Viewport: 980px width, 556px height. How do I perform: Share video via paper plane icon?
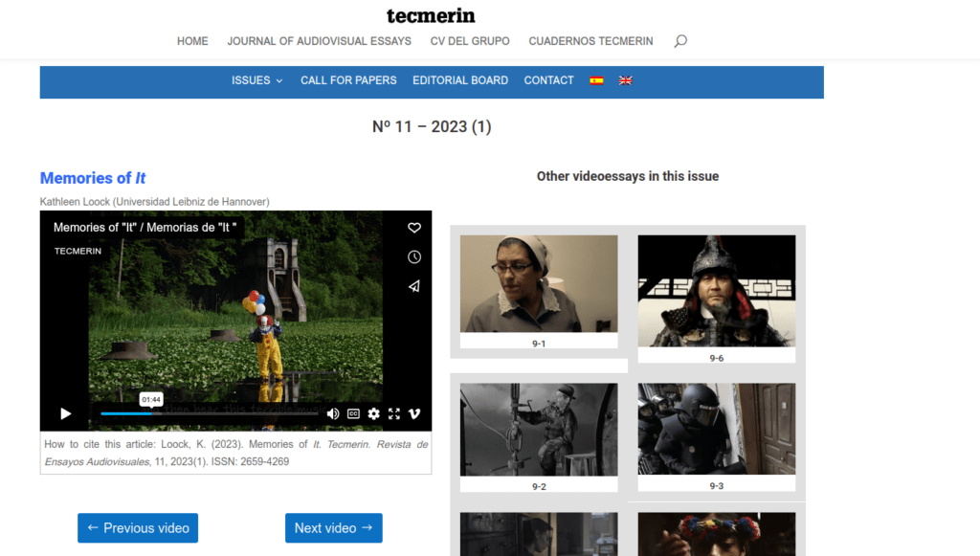[x=413, y=286]
